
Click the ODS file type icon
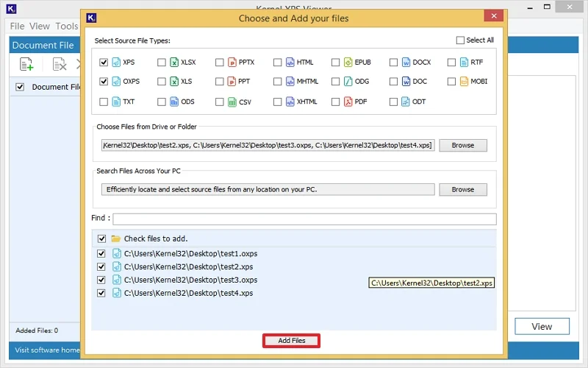tap(174, 102)
